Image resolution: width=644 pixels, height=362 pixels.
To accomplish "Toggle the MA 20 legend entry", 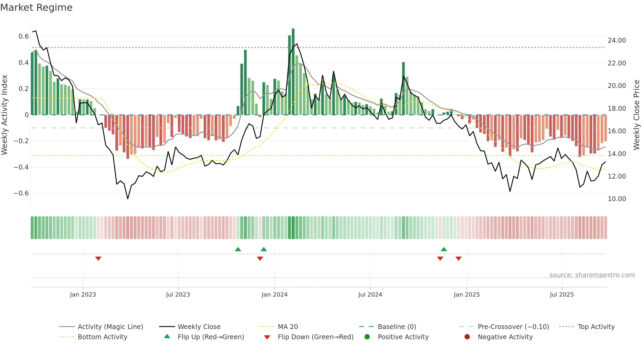I will 278,327.
